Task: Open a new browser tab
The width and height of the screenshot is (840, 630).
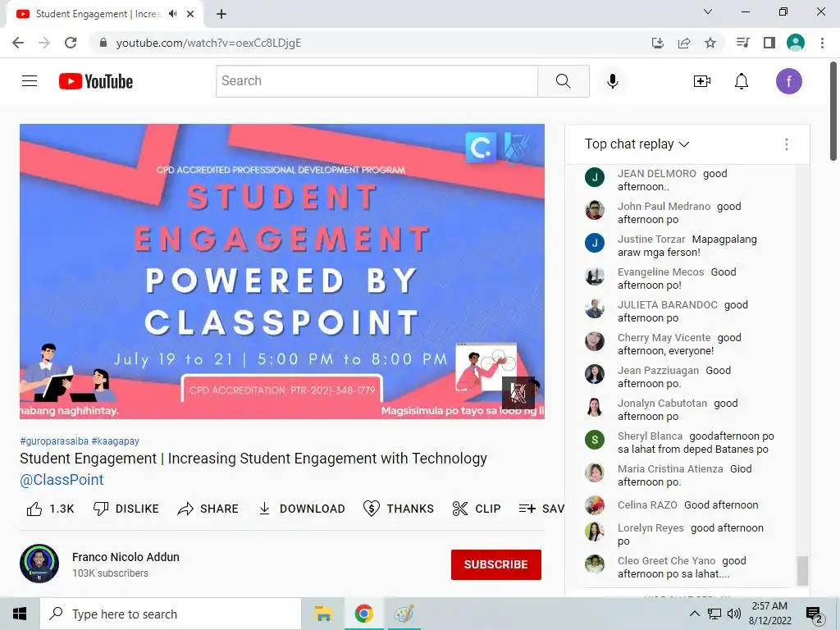Action: (221, 14)
